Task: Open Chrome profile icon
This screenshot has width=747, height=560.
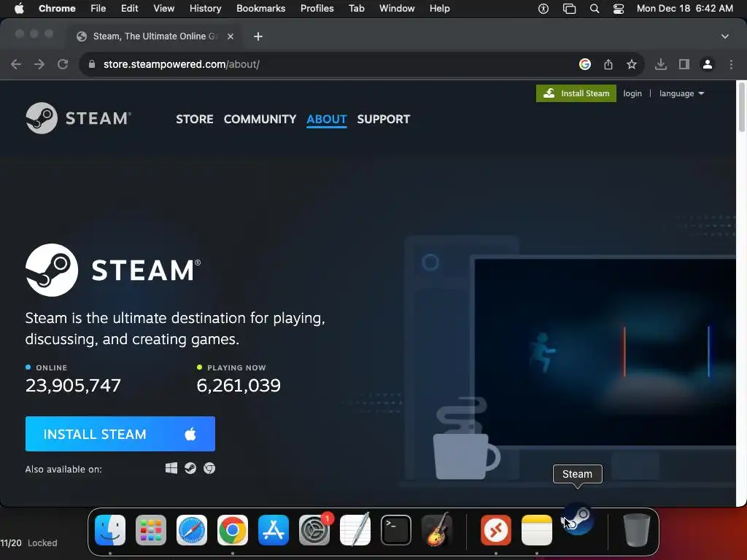Action: (708, 64)
